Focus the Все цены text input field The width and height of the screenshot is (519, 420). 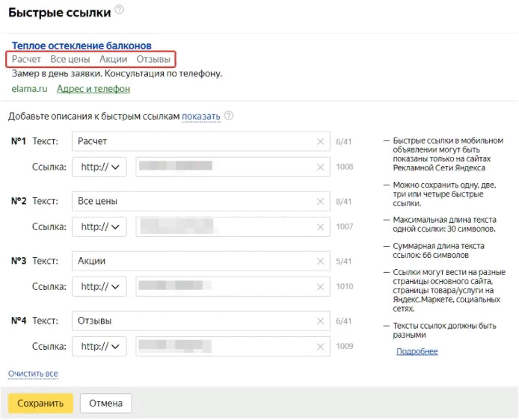[x=201, y=201]
